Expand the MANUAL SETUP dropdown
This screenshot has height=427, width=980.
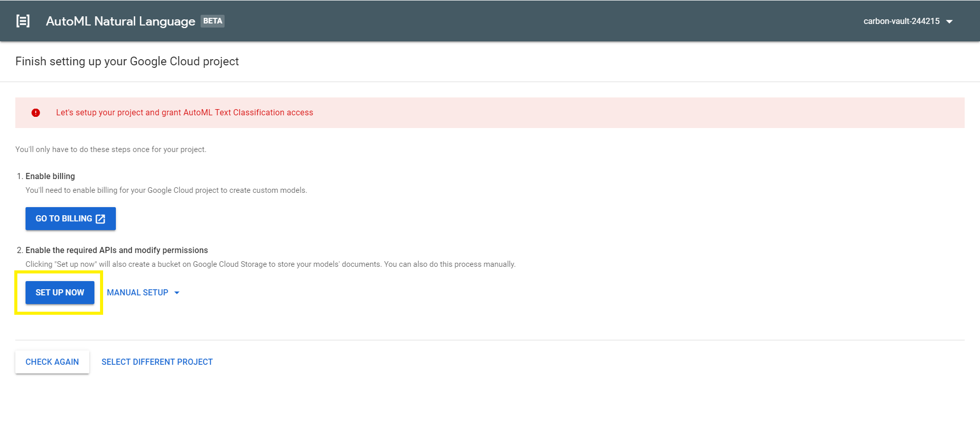pyautogui.click(x=143, y=293)
